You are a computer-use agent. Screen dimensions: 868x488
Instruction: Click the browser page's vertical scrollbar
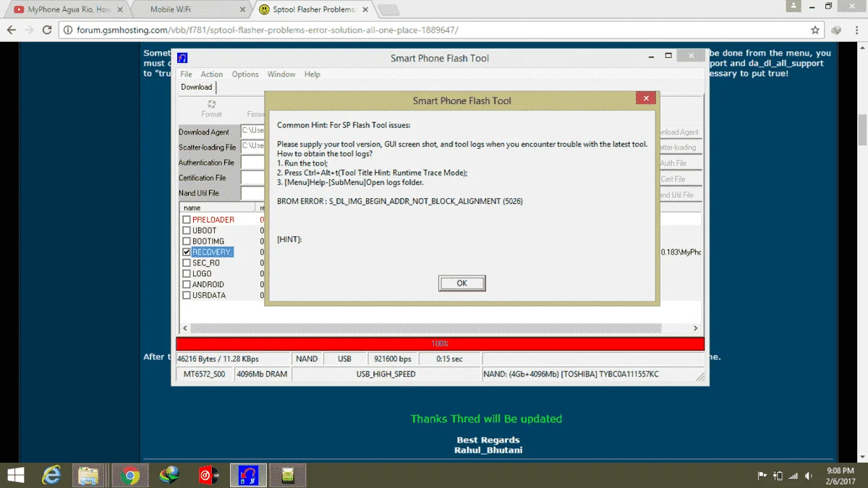tap(862, 130)
